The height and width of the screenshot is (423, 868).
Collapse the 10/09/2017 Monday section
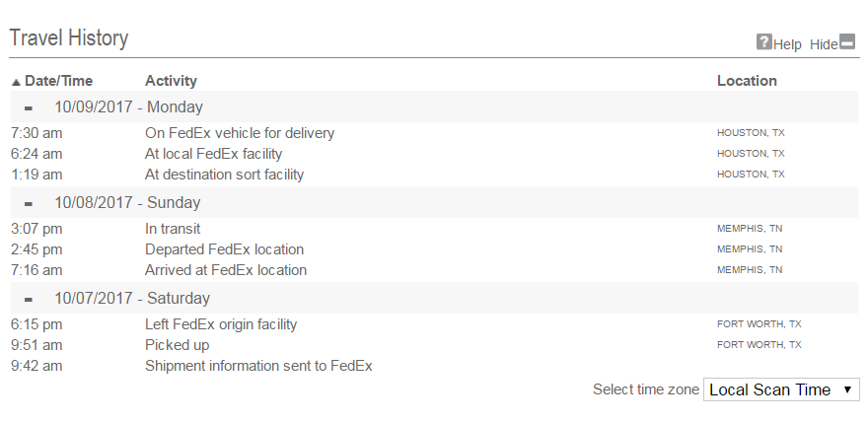(29, 107)
